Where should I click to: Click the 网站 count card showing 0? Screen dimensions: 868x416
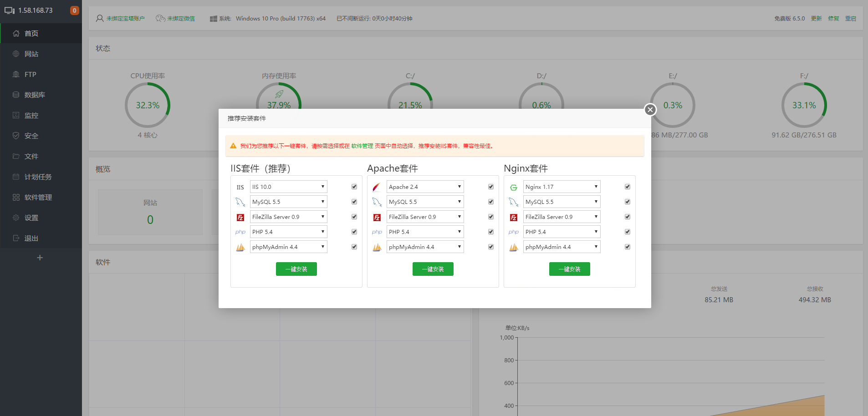click(150, 212)
